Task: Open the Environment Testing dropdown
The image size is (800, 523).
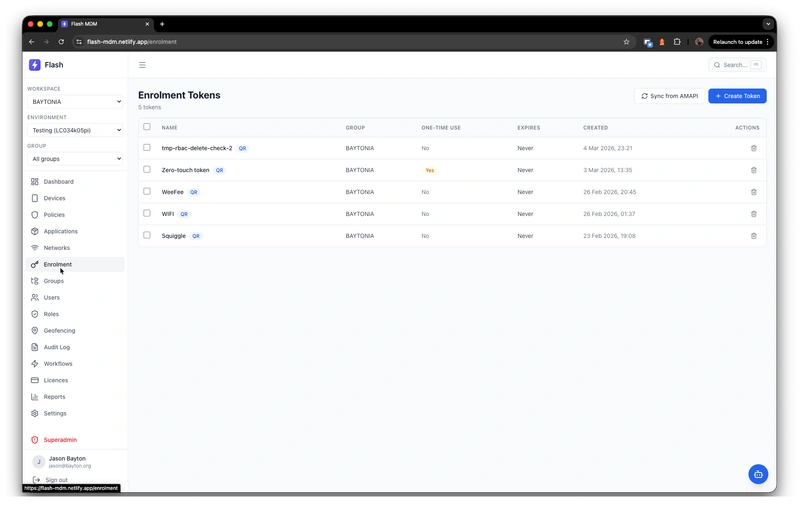Action: (x=75, y=130)
